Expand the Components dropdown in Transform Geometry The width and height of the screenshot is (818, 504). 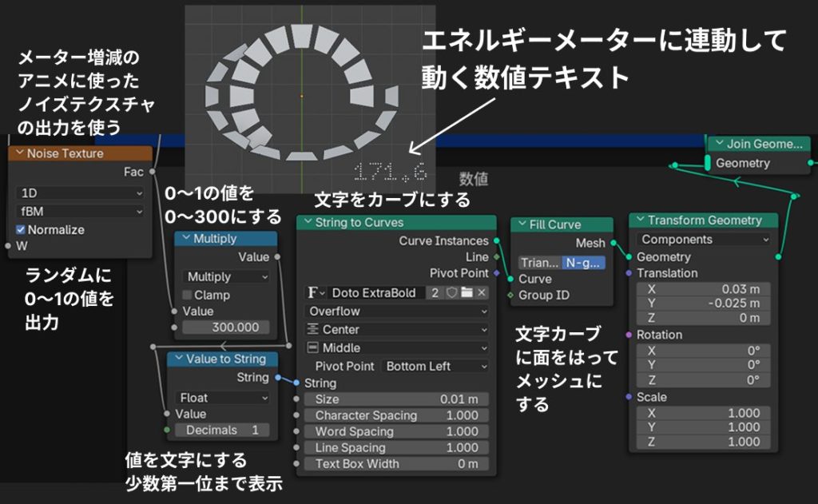tap(703, 240)
